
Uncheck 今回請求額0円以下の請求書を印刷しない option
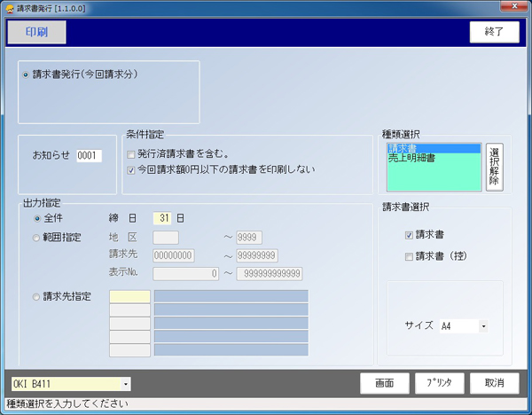point(131,168)
